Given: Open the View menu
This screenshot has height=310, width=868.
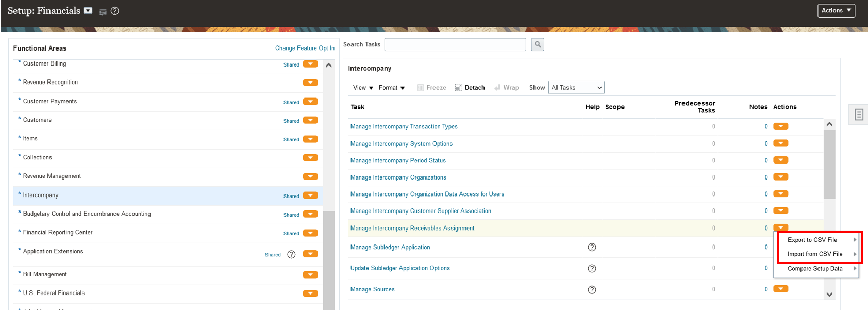Looking at the screenshot, I should 363,88.
